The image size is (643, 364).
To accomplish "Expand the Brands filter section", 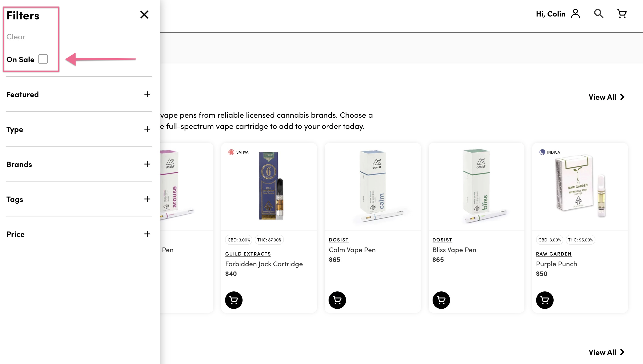I will click(147, 164).
